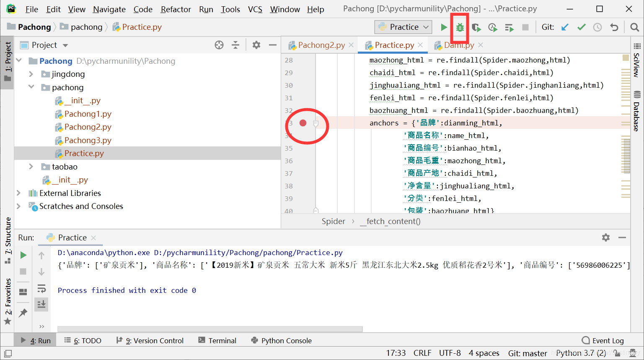Image resolution: width=644 pixels, height=360 pixels.
Task: Open Terminal tool window
Action: point(217,341)
